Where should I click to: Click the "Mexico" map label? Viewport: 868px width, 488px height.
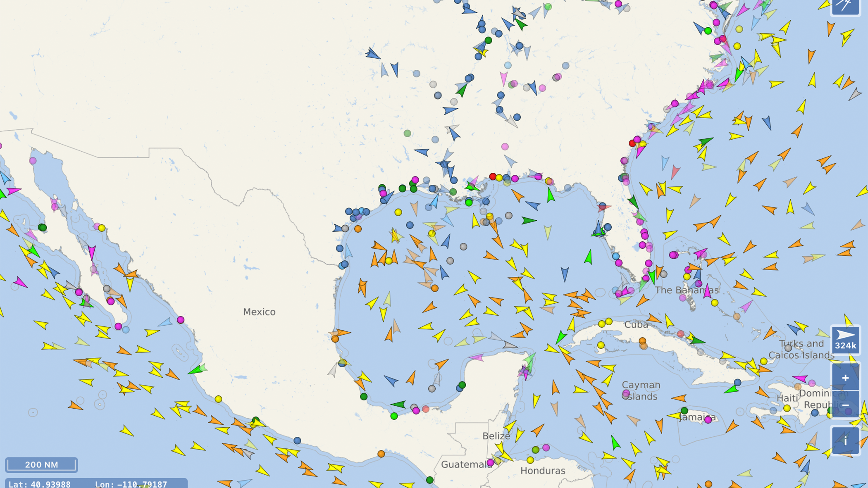point(259,312)
